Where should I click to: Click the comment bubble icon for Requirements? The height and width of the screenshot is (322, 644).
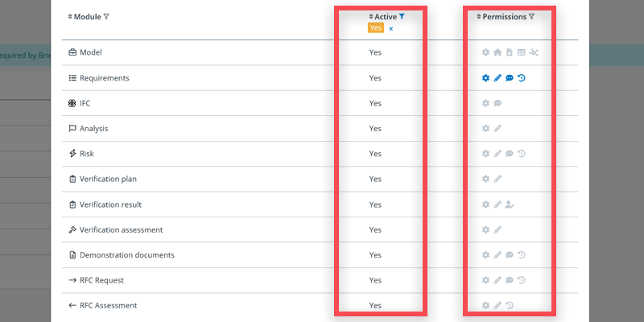pyautogui.click(x=510, y=78)
